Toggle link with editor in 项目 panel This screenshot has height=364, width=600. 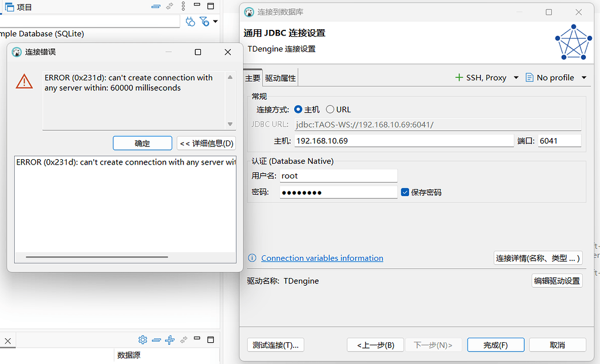point(169,6)
